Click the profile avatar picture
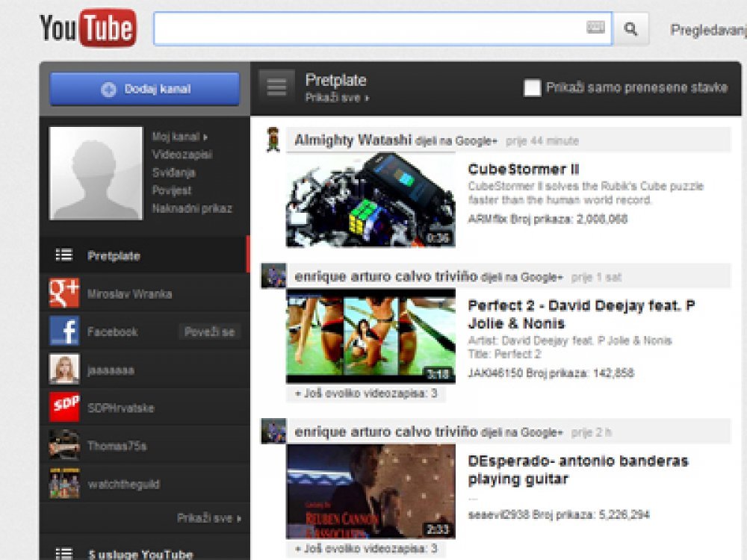 point(96,173)
